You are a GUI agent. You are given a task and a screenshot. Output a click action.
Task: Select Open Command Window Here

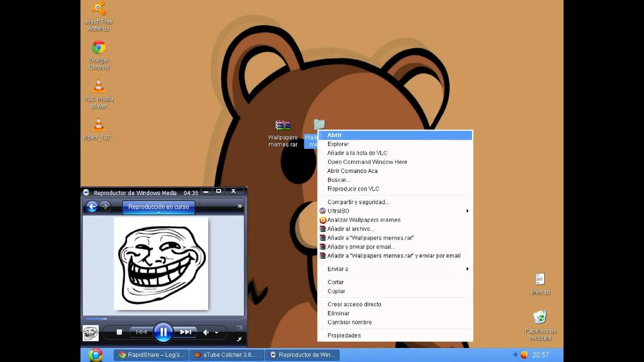coord(395,162)
